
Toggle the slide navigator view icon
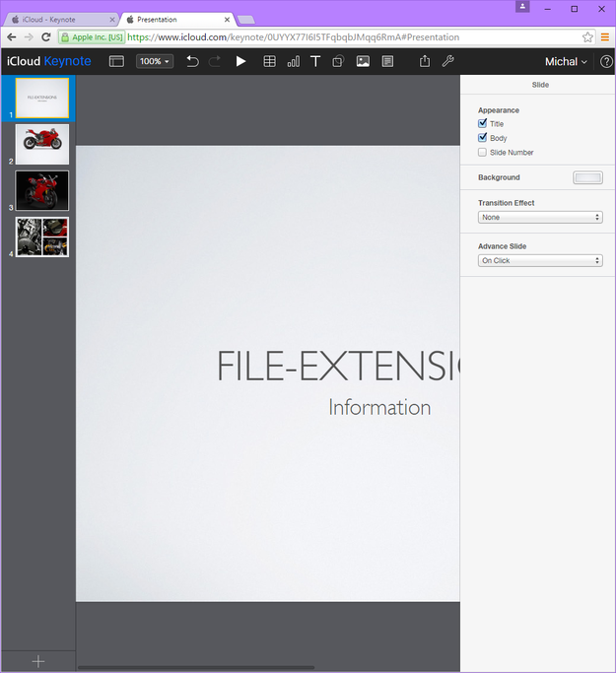click(116, 61)
